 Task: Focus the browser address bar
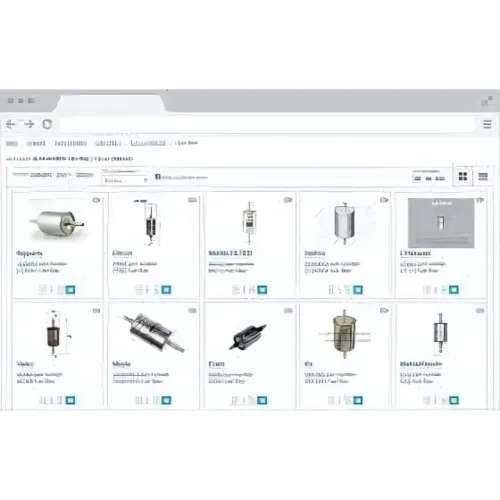point(267,124)
